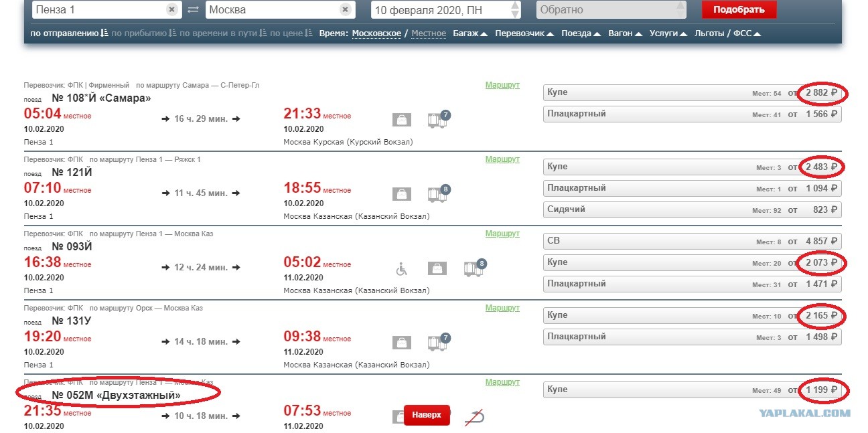Expand the Льготы / ФСС filter

coord(727,33)
